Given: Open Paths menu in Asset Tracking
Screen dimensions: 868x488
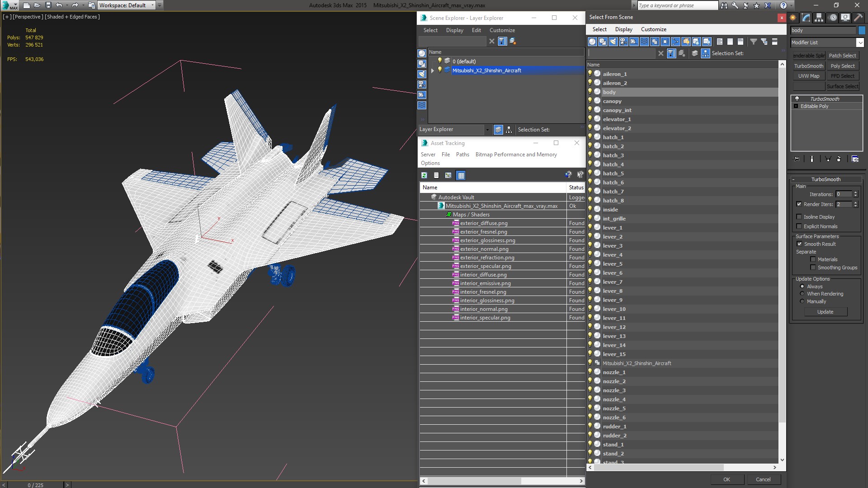Looking at the screenshot, I should pos(462,155).
